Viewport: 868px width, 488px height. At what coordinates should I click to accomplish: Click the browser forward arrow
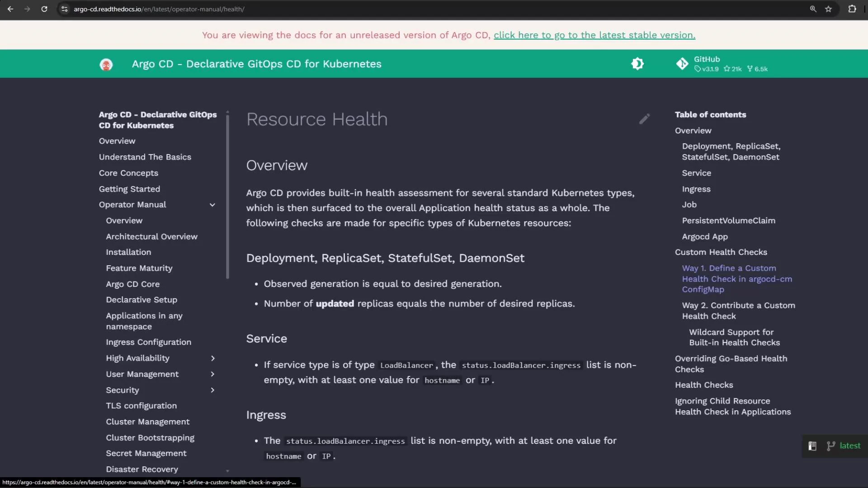[x=27, y=9]
